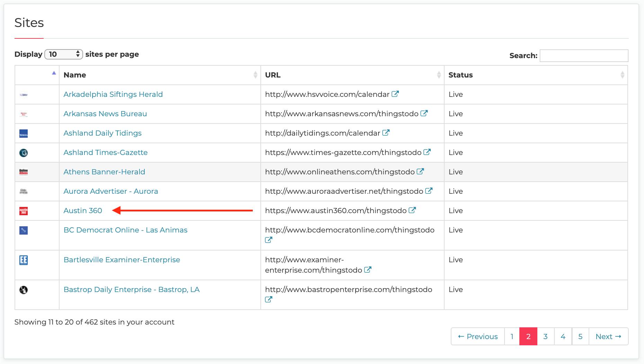Click 'Showing 11 to 20 of 462 sites' text
The image size is (644, 364).
click(95, 322)
